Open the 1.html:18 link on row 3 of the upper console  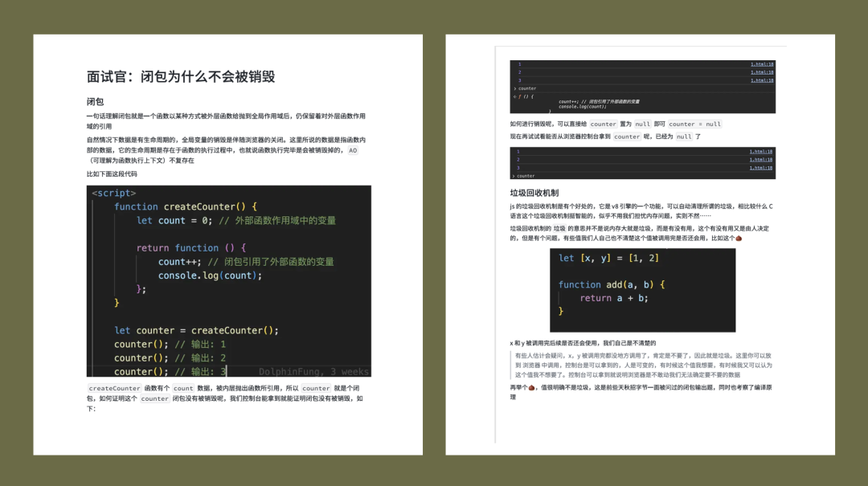tap(762, 80)
